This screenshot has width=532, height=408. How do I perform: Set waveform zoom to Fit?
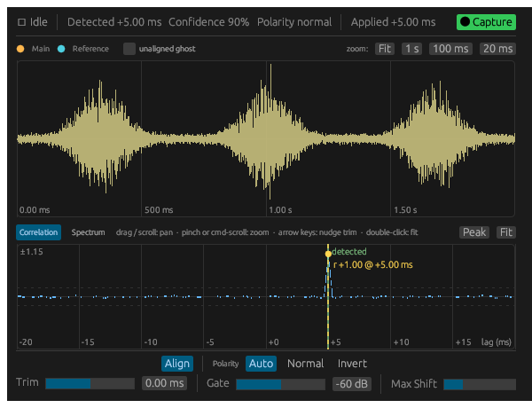(x=385, y=49)
